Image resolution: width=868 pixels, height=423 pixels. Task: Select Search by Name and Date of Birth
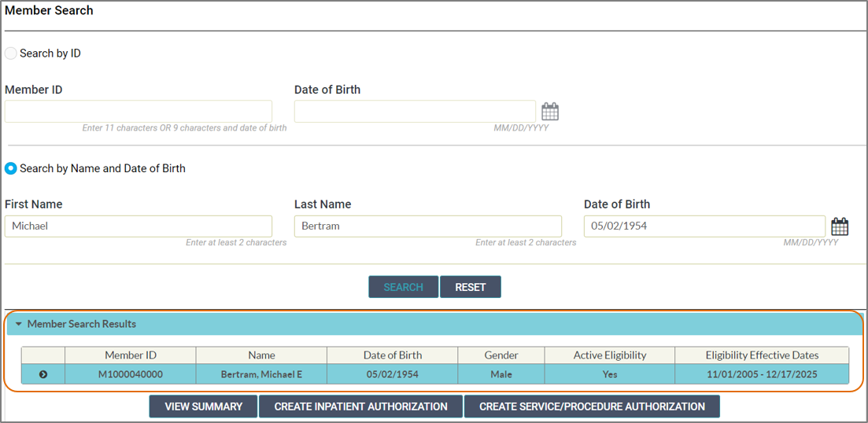point(11,168)
